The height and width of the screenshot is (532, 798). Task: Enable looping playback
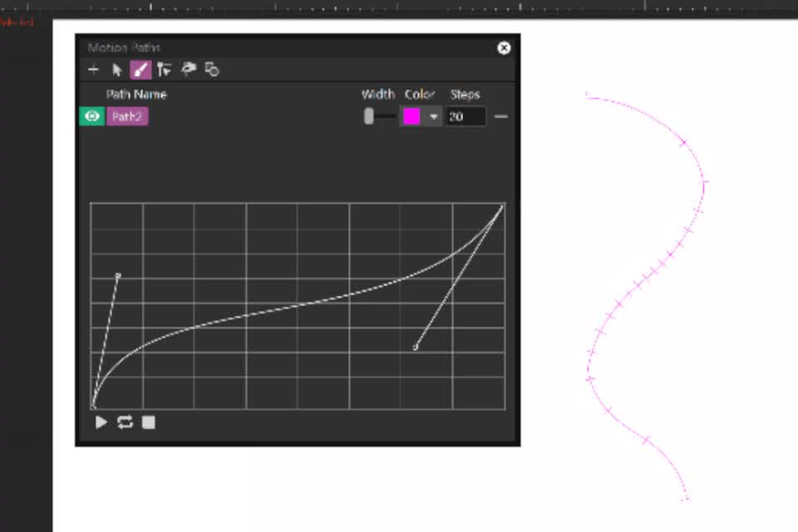[123, 422]
